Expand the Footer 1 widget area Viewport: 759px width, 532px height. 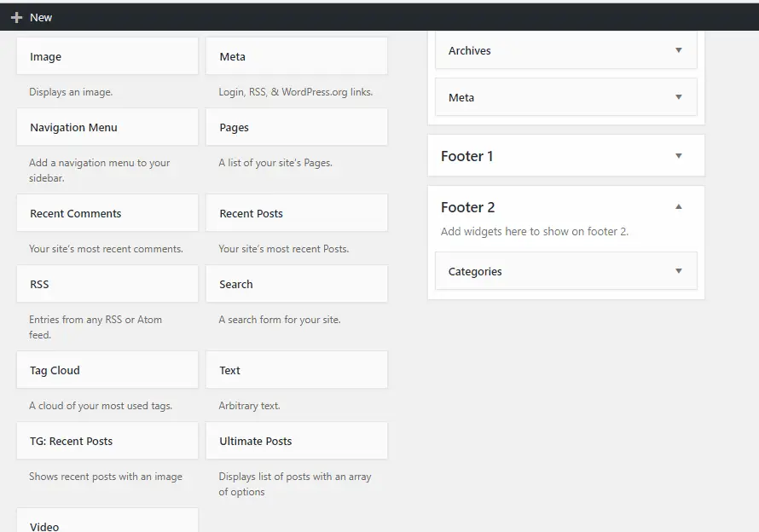pos(679,155)
